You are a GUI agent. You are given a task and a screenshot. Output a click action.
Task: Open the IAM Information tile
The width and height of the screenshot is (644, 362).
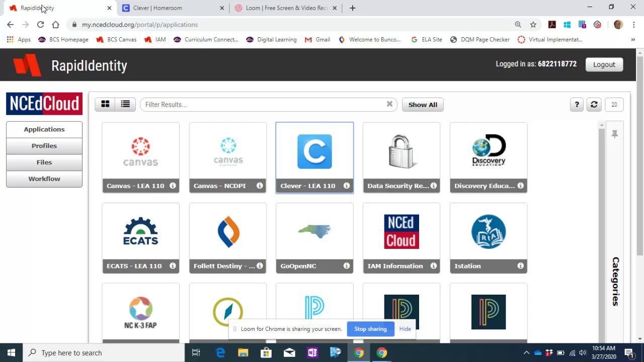[401, 238]
